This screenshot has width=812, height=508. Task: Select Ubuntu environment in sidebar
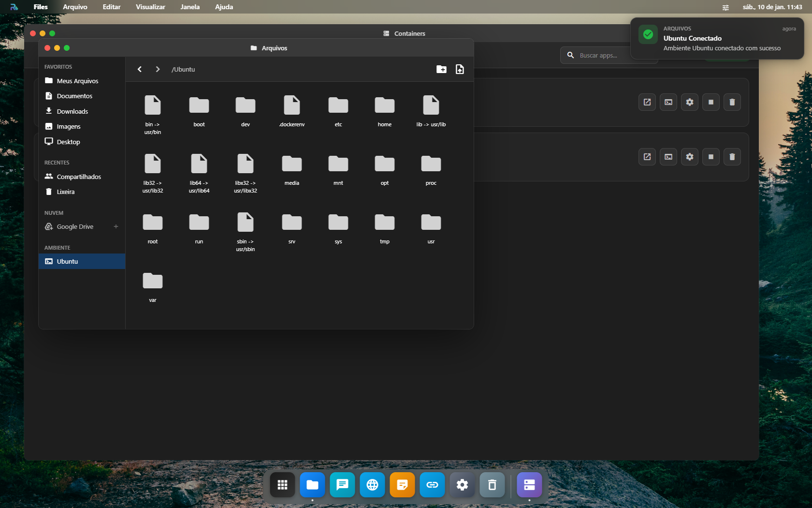tap(67, 261)
